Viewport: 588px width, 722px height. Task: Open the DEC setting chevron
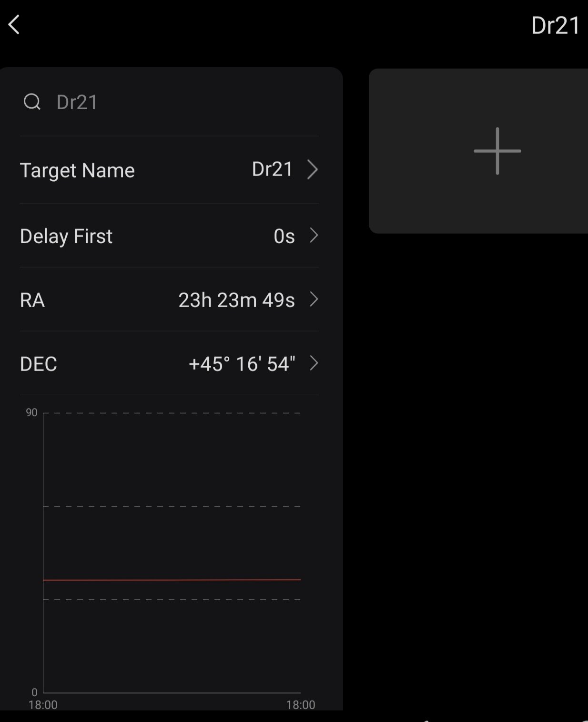coord(314,363)
